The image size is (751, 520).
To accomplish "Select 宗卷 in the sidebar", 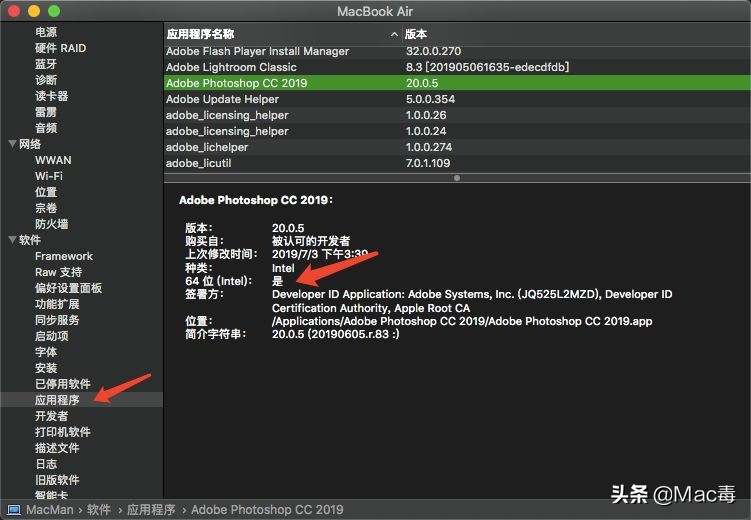I will pos(46,208).
